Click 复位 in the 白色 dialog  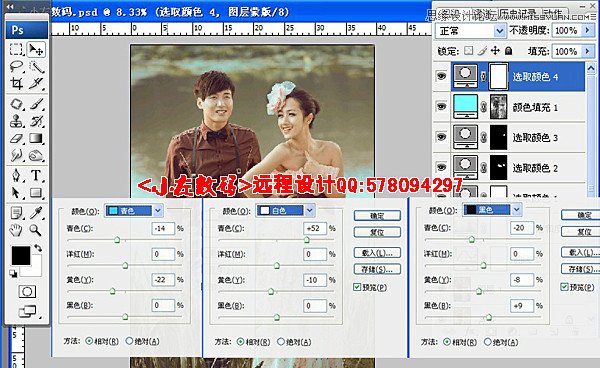(377, 232)
